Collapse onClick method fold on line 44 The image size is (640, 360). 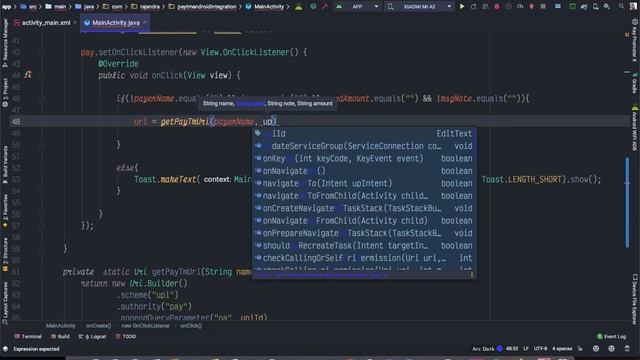(x=42, y=75)
